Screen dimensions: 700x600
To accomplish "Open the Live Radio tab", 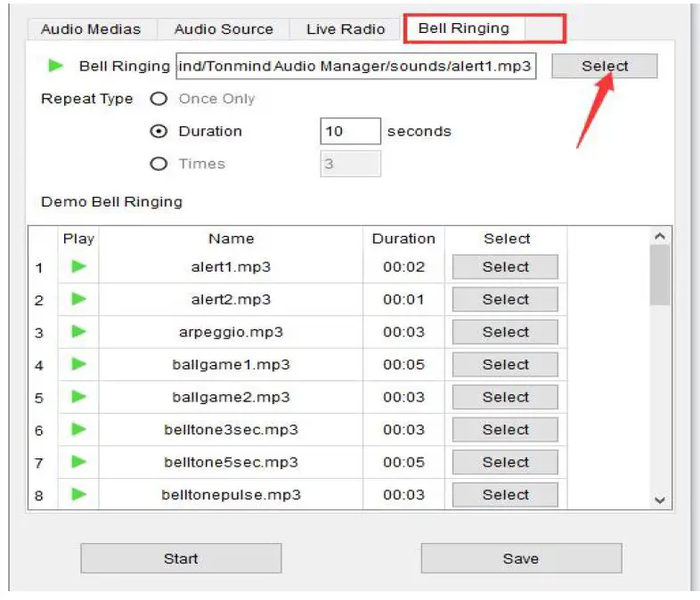I will point(346,29).
